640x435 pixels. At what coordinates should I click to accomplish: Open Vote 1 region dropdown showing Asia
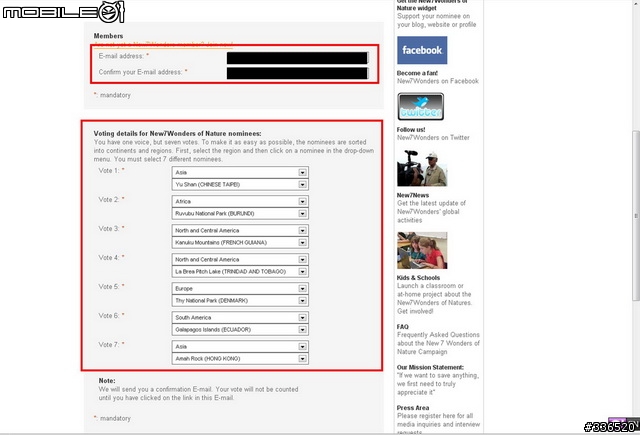240,173
